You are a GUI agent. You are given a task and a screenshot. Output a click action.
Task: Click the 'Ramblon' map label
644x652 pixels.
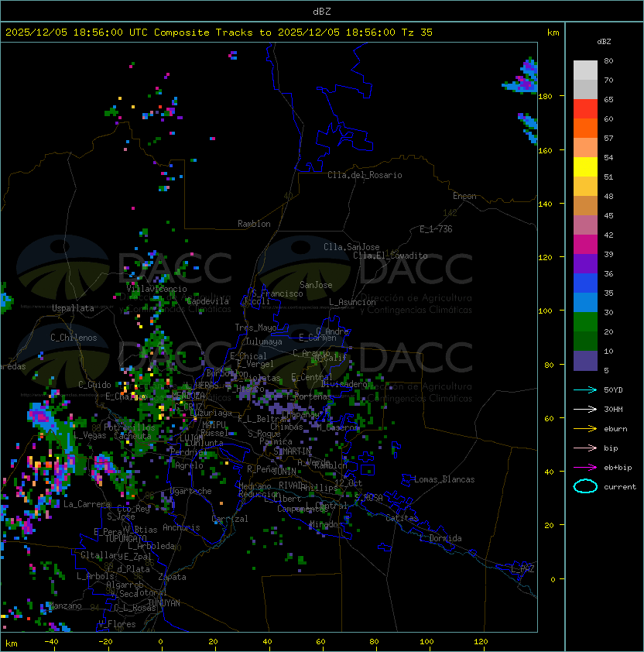click(x=254, y=224)
